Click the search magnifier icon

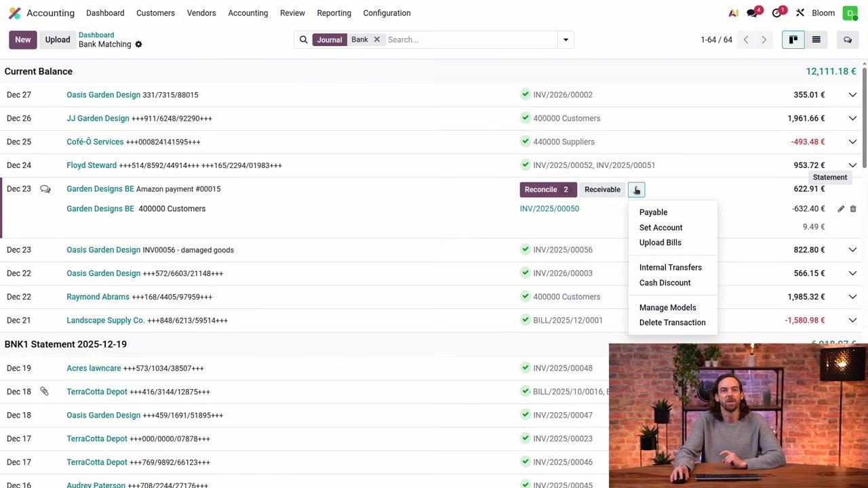click(304, 40)
